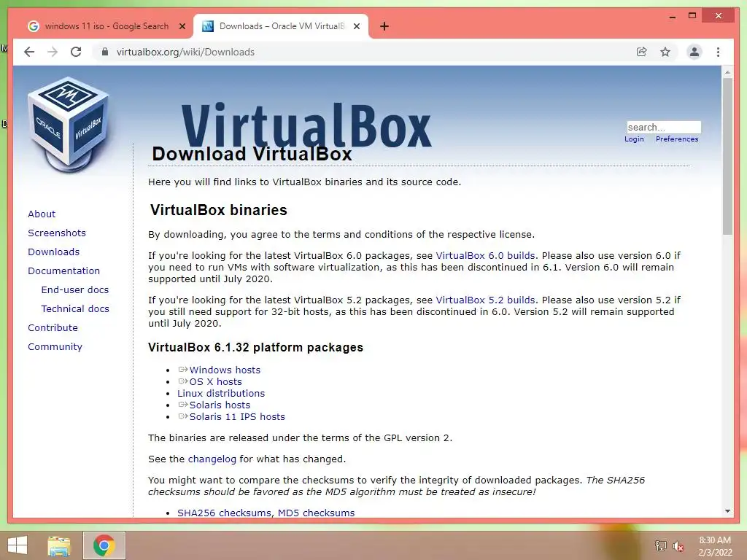Click the network icon in system tray
Screen dimensions: 747x560
click(x=660, y=545)
